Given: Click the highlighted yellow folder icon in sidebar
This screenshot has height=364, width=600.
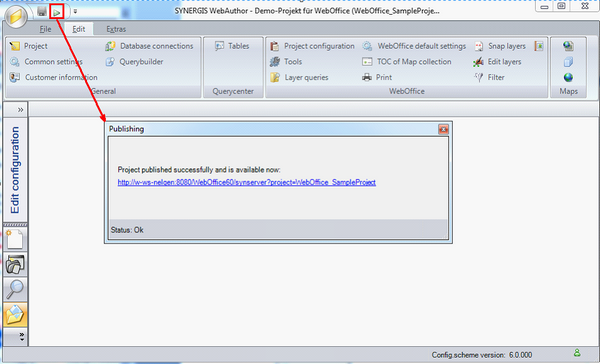Looking at the screenshot, I should pyautogui.click(x=15, y=315).
